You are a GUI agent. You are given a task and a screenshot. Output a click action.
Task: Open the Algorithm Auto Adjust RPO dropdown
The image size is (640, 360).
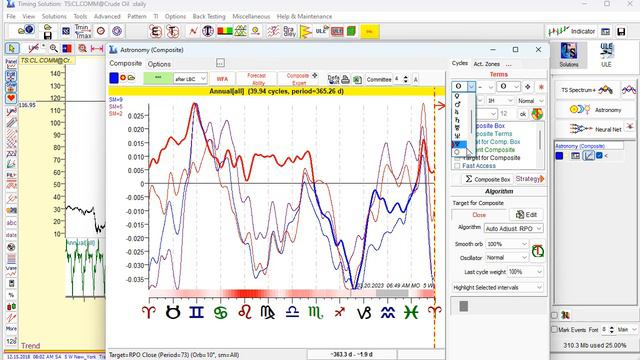(513, 229)
